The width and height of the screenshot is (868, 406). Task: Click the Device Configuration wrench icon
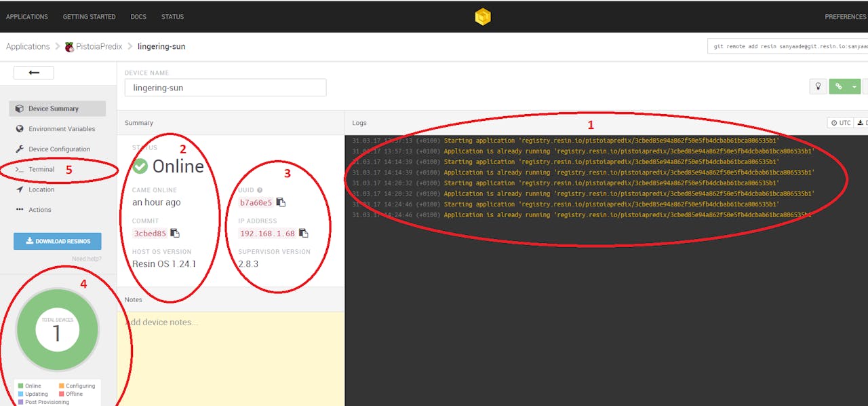(20, 149)
